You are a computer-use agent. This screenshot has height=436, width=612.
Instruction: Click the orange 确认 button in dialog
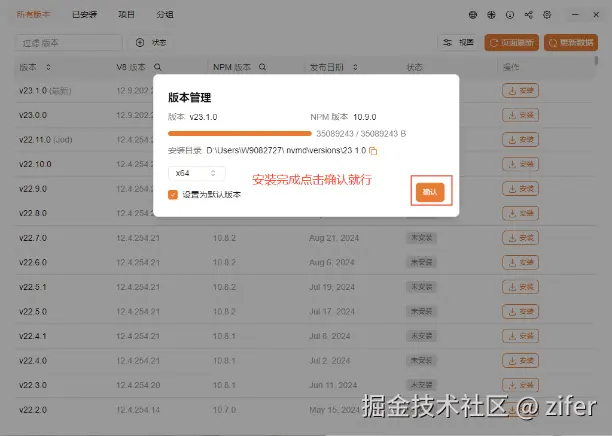[430, 192]
